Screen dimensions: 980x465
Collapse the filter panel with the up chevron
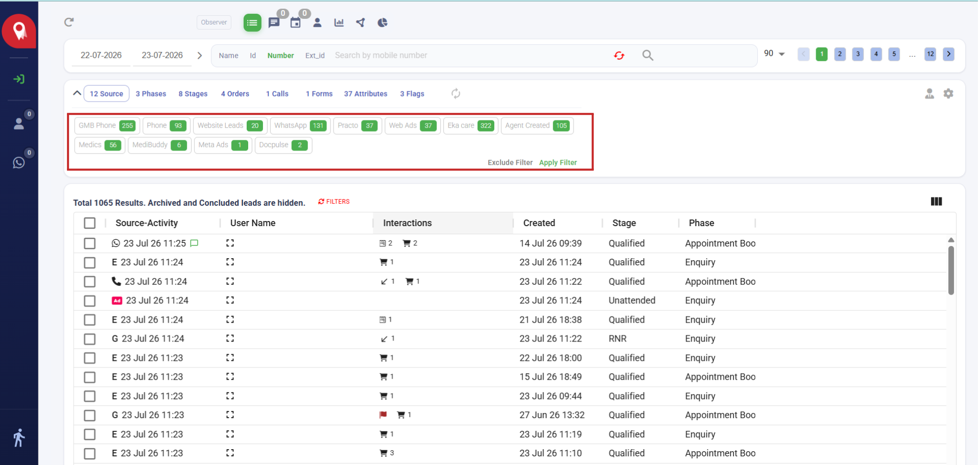77,93
